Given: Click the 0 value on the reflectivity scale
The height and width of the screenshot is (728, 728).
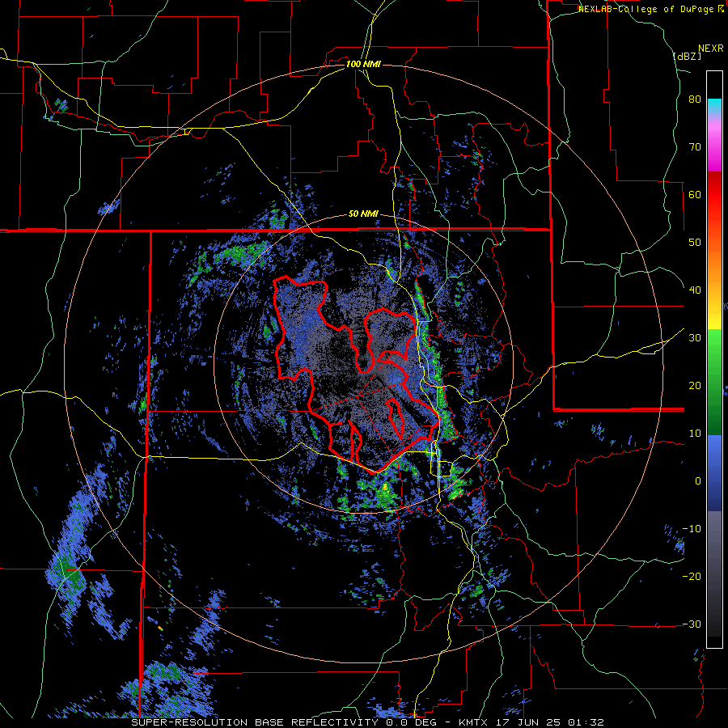Looking at the screenshot, I should (x=698, y=481).
